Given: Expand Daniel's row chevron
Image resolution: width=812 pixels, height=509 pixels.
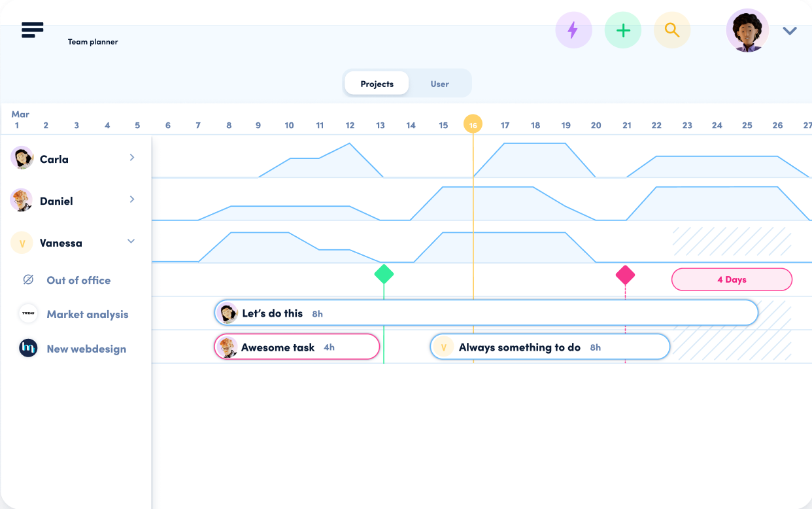Looking at the screenshot, I should 132,200.
